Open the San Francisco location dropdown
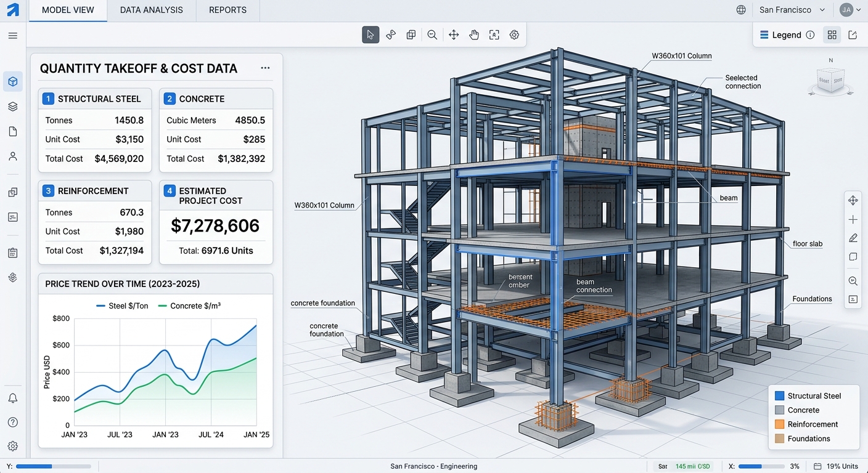The image size is (868, 473). pos(792,10)
